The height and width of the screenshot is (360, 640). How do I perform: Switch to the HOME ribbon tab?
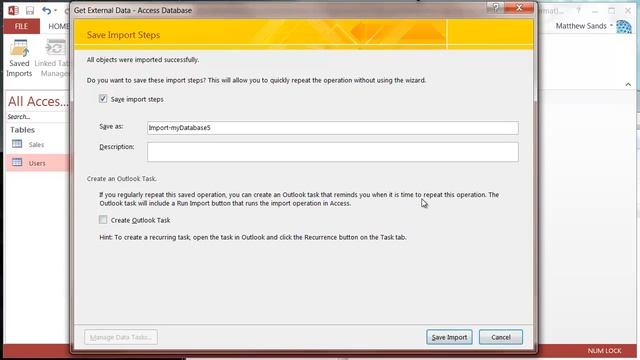pyautogui.click(x=58, y=27)
